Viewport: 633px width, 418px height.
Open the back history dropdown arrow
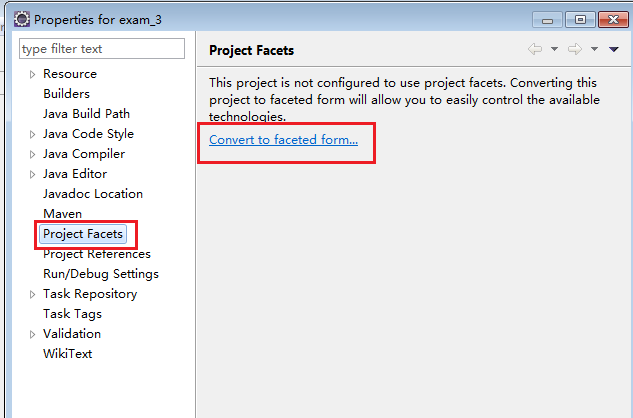554,49
